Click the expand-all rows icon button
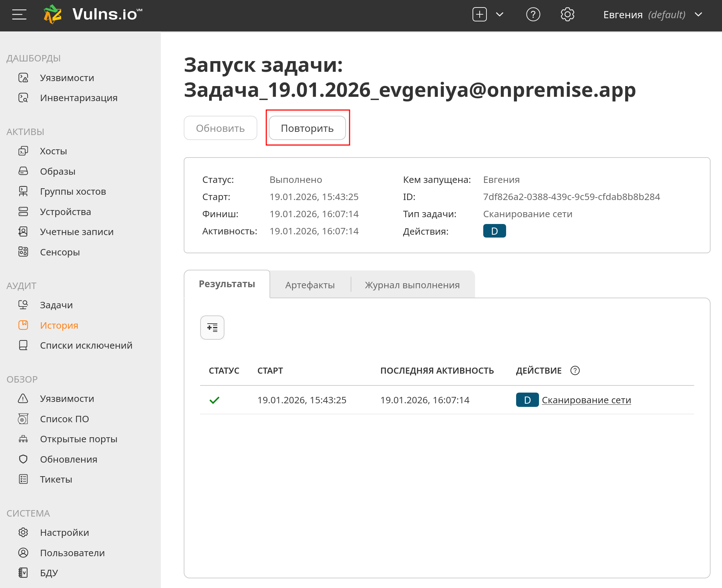Viewport: 722px width, 588px height. (212, 328)
